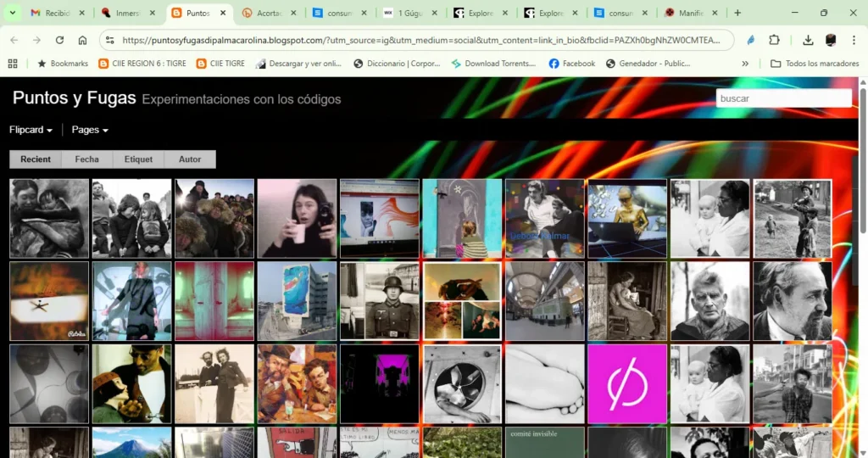The height and width of the screenshot is (458, 868).
Task: Select the Fecha sorting tab
Action: (x=86, y=159)
